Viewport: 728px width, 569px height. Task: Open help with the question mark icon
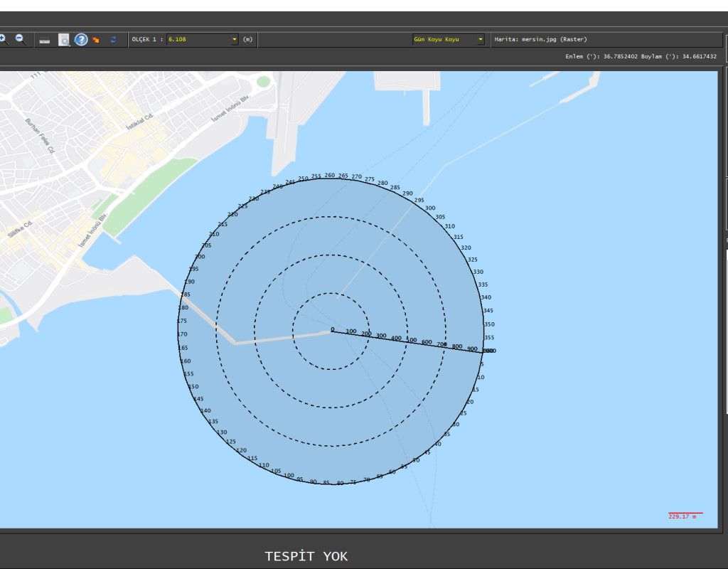pos(81,40)
